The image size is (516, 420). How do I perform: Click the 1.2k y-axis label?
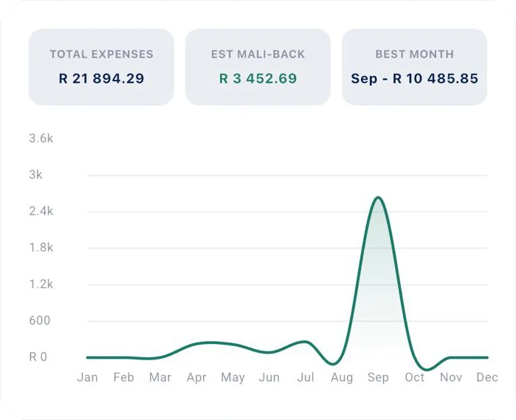click(41, 284)
